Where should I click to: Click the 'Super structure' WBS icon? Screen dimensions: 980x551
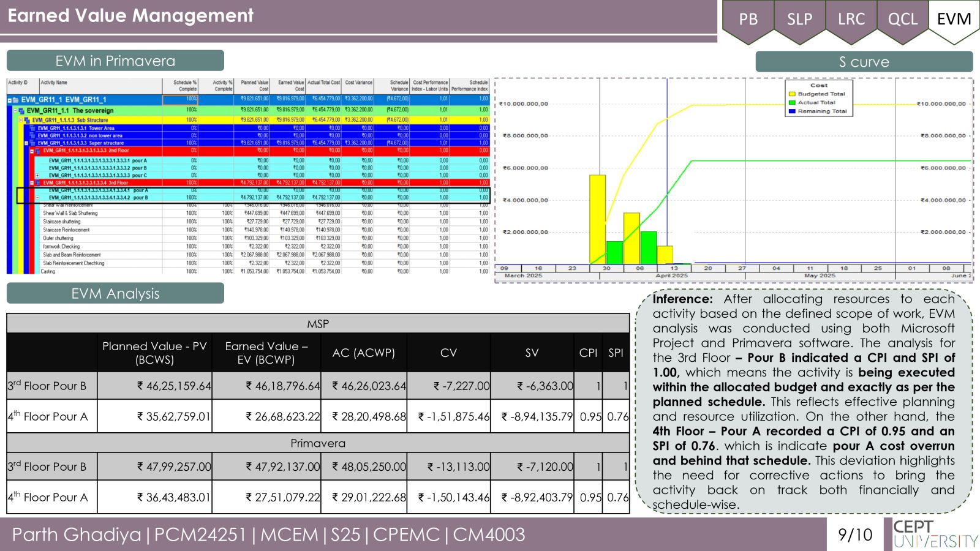32,143
